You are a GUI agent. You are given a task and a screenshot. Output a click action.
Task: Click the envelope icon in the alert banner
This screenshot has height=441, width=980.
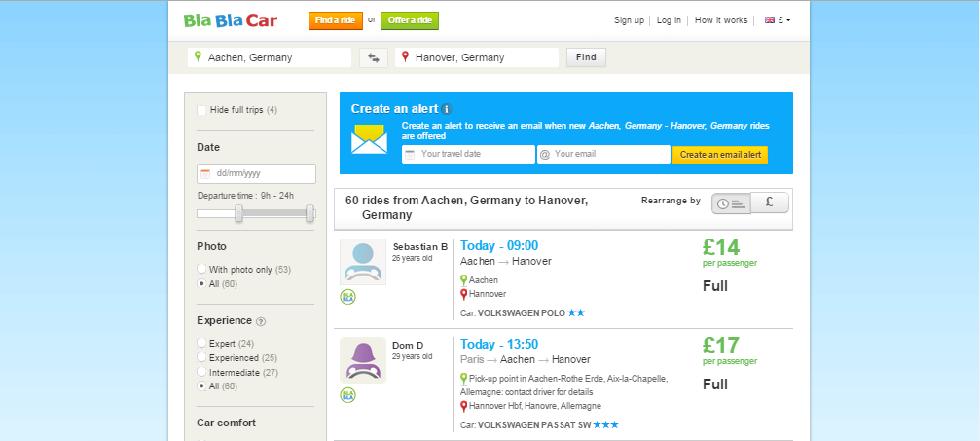tap(370, 139)
